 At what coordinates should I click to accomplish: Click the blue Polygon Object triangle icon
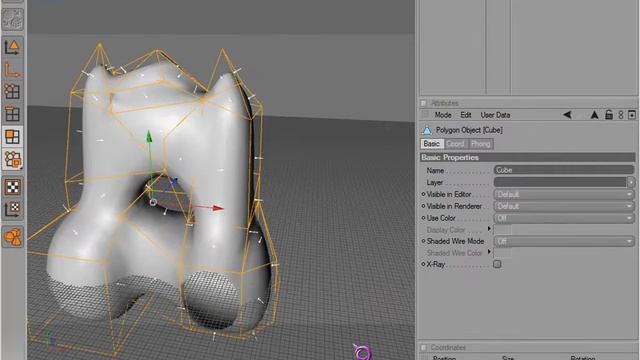[x=427, y=131]
